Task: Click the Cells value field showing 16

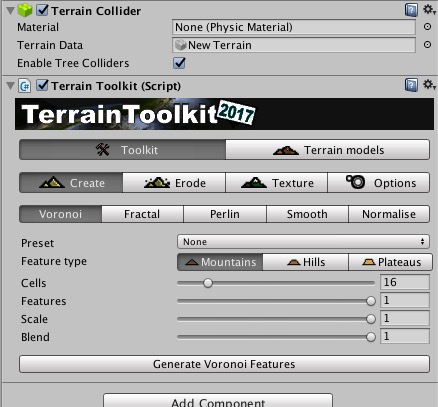Action: [x=405, y=282]
